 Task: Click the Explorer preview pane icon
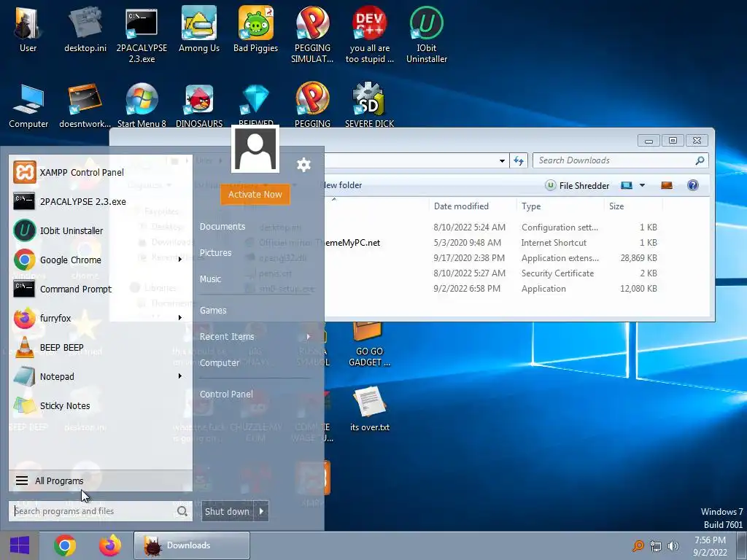pos(667,185)
